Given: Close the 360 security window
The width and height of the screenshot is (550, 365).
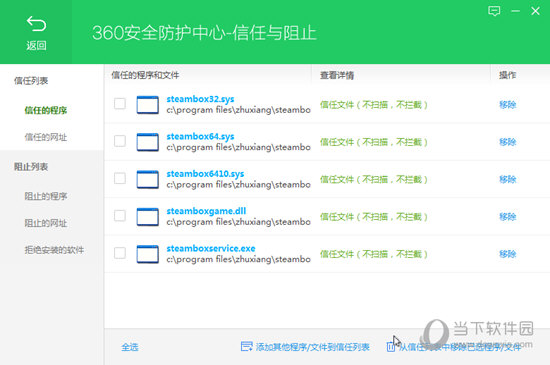Looking at the screenshot, I should [535, 11].
